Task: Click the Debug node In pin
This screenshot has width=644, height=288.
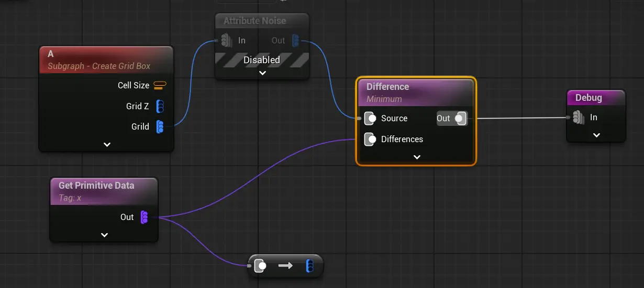Action: 579,117
